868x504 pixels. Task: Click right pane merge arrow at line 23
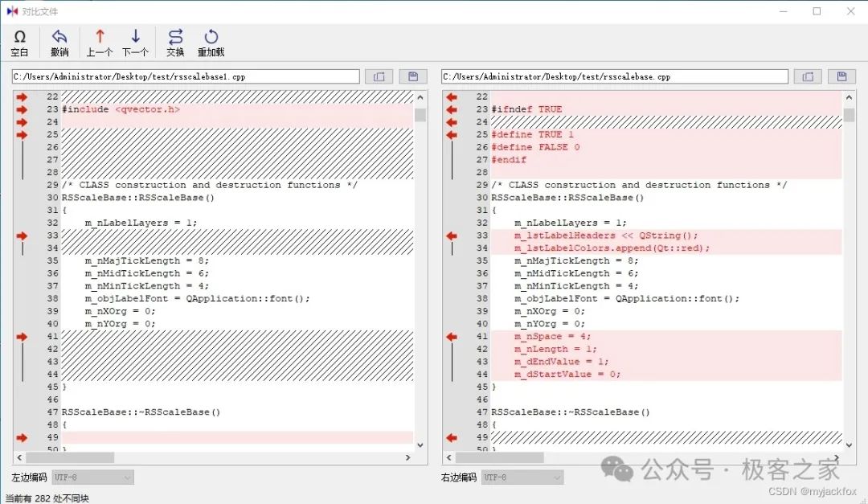click(452, 109)
